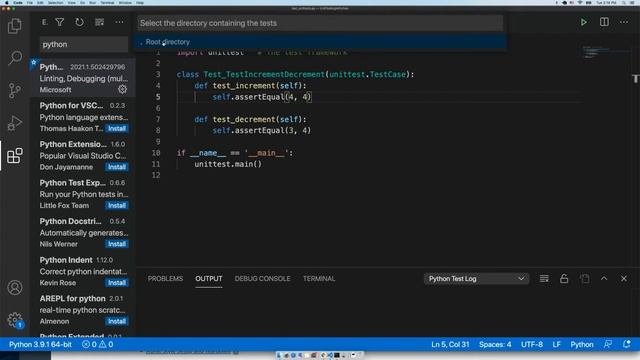Clear extensions search results icon

[x=99, y=22]
